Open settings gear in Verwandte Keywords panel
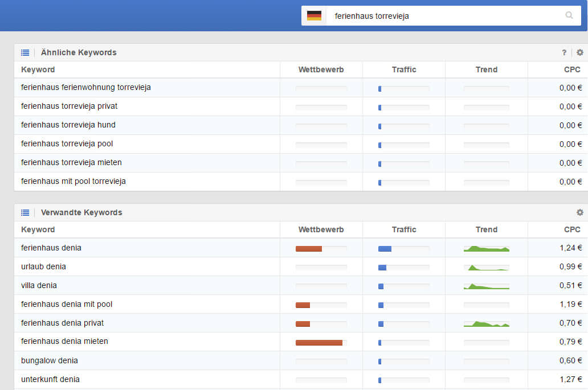This screenshot has height=390, width=588. tap(580, 212)
